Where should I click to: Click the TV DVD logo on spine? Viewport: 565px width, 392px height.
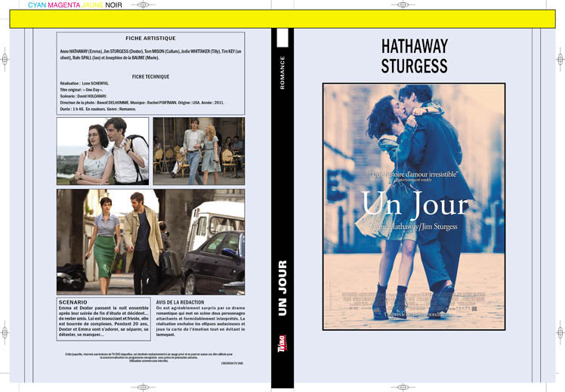[x=282, y=344]
